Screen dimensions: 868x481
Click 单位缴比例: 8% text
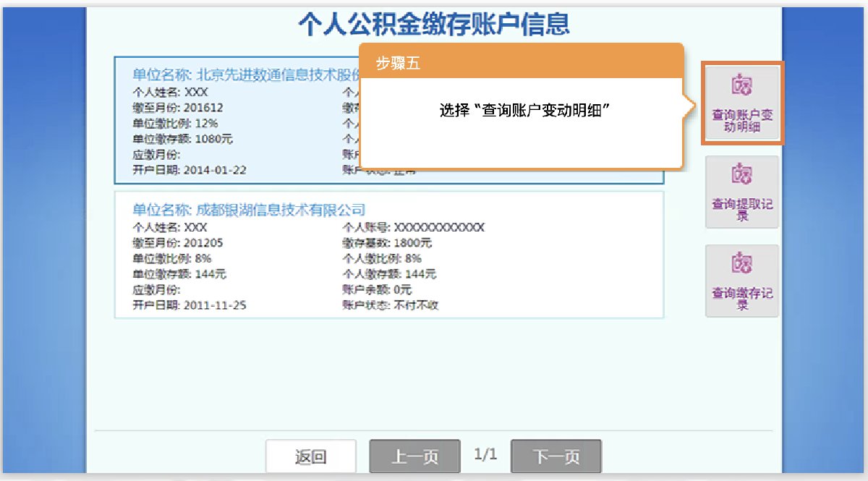coord(171,258)
